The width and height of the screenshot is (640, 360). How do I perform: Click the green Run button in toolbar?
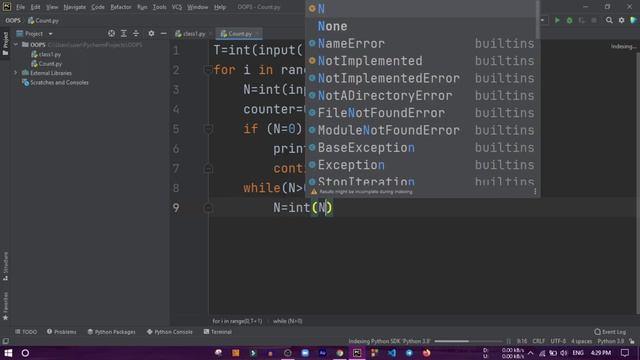pos(557,20)
